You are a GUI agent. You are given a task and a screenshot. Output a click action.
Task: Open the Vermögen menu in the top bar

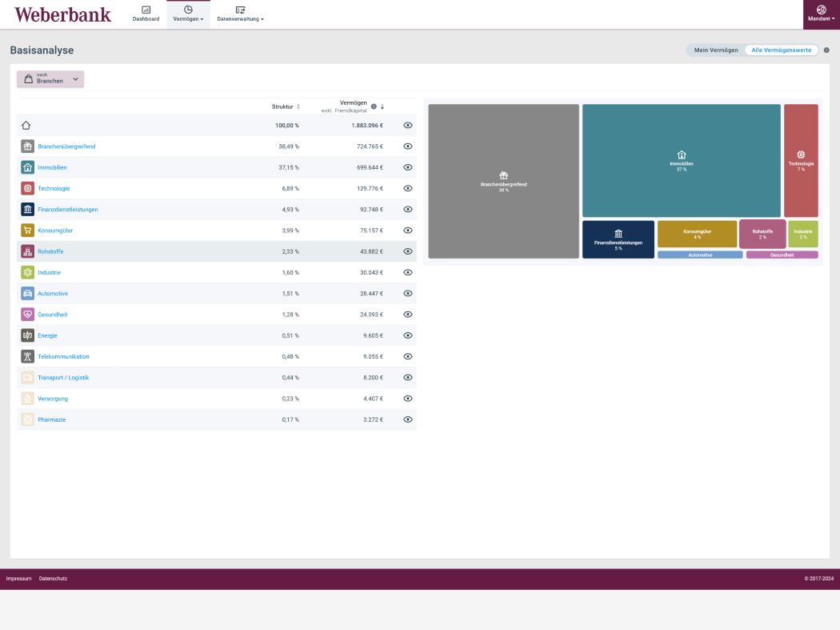click(x=188, y=14)
